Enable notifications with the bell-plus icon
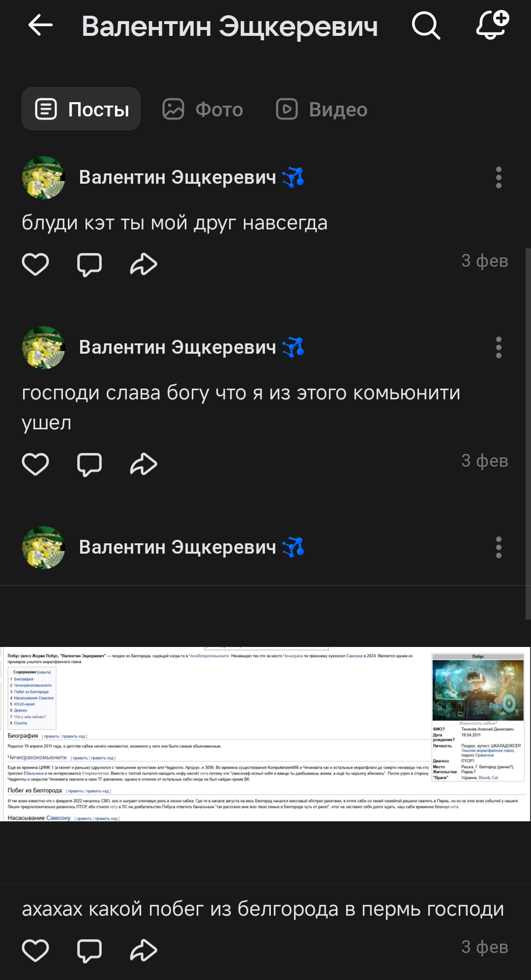 tap(493, 25)
